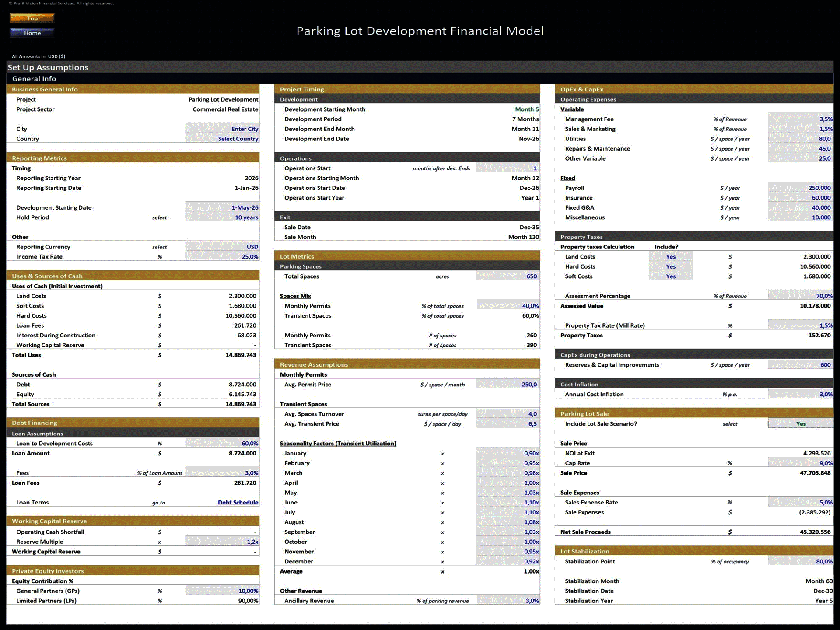Image resolution: width=840 pixels, height=630 pixels.
Task: Open the Select Country dropdown cell
Action: (222, 139)
